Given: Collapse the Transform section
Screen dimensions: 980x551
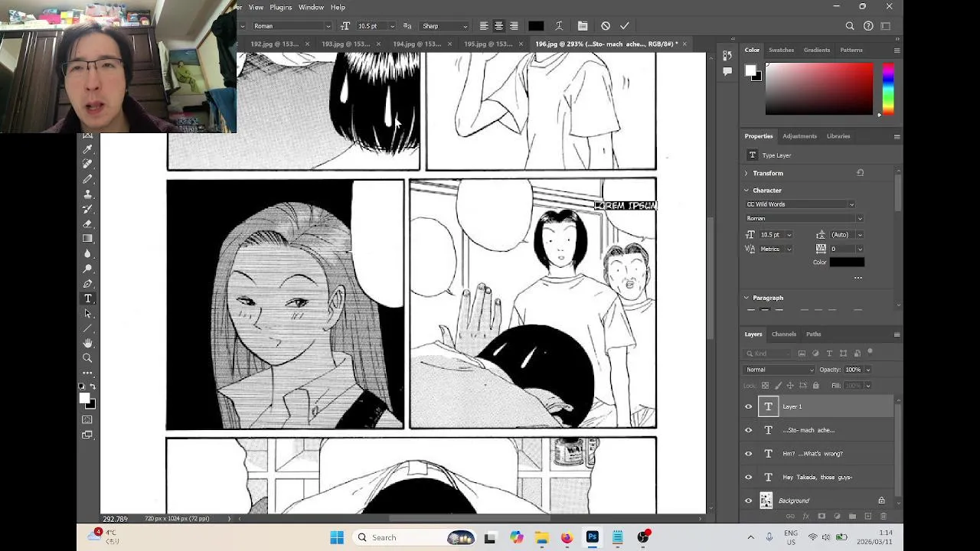Looking at the screenshot, I should tap(746, 174).
